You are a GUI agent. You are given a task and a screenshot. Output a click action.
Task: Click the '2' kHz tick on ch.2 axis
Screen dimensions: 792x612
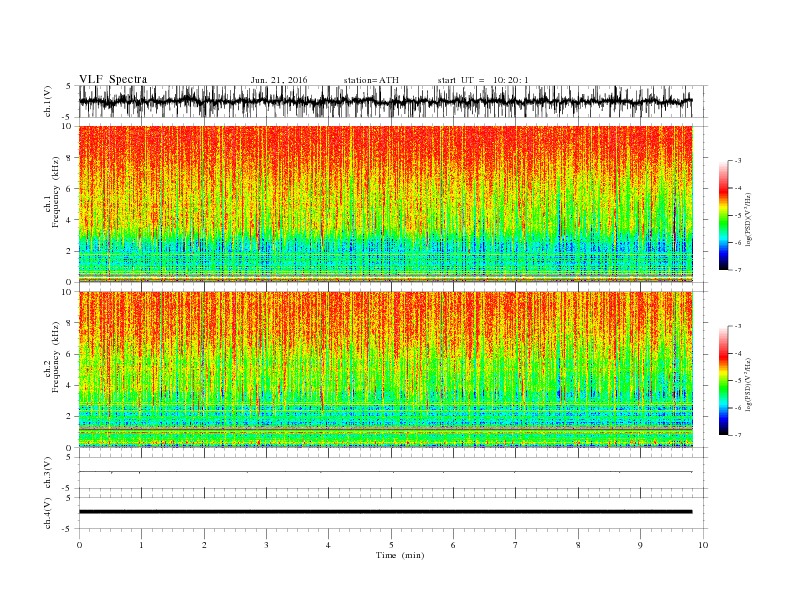click(x=70, y=416)
